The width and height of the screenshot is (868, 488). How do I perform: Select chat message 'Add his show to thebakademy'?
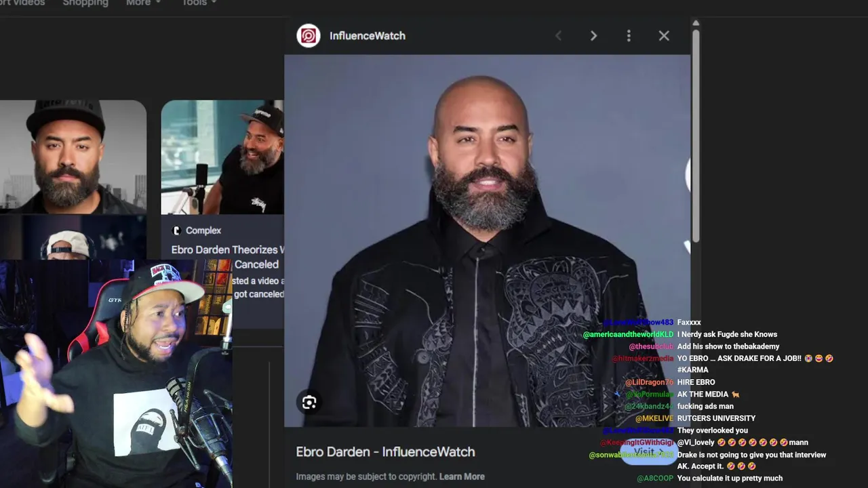coord(728,346)
